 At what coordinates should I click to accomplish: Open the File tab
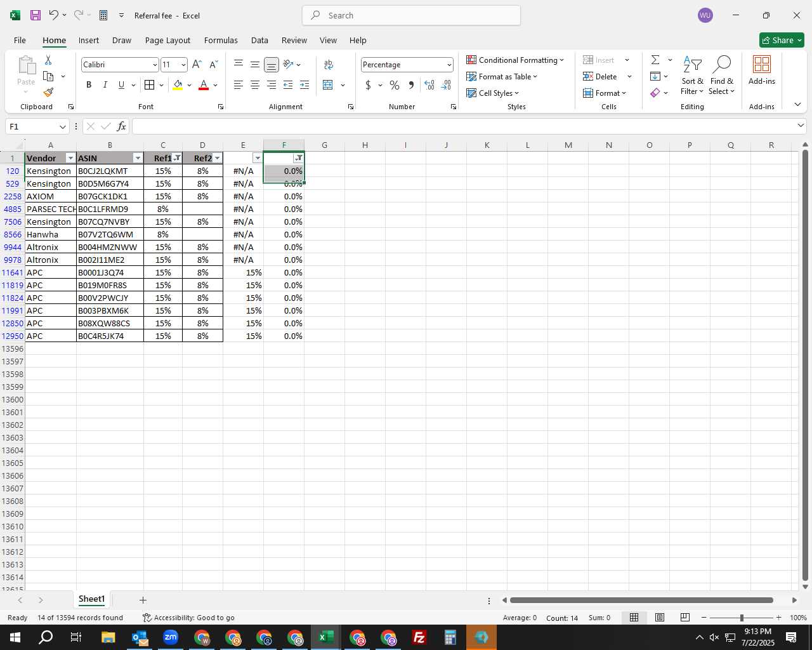[20, 40]
